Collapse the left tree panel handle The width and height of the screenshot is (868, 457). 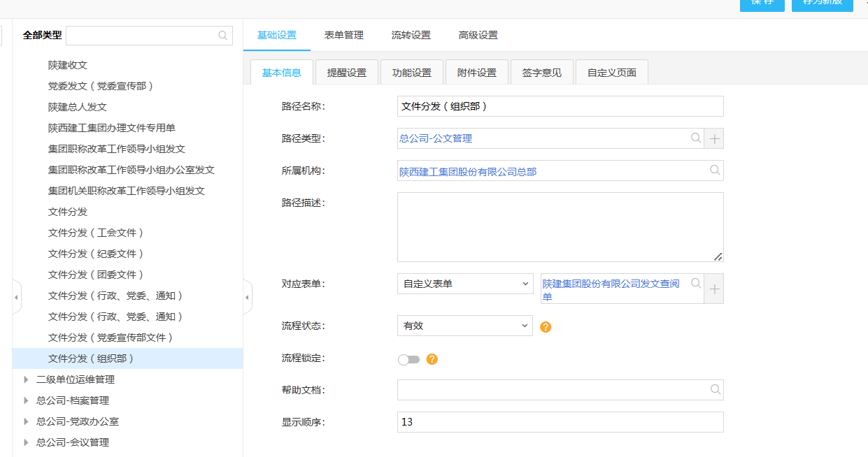click(247, 298)
